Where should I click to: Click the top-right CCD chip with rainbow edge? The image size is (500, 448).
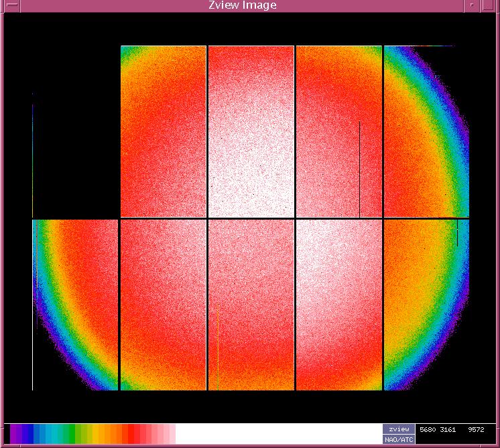coord(426,131)
